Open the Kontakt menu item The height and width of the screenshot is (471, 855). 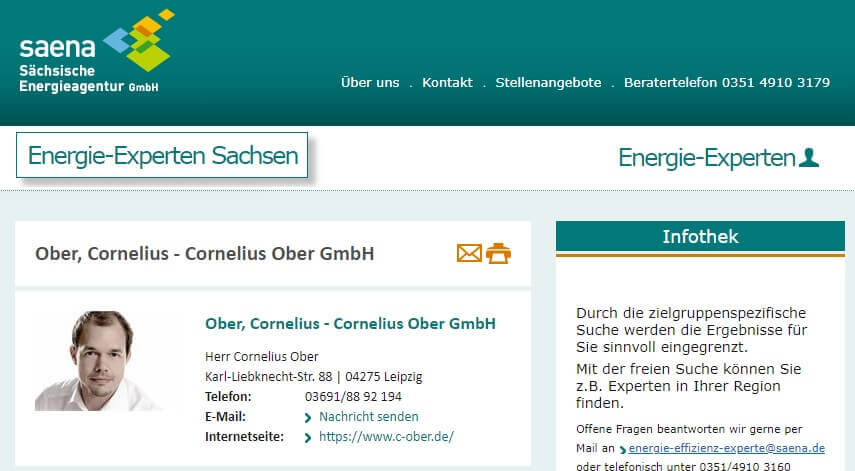click(x=447, y=82)
